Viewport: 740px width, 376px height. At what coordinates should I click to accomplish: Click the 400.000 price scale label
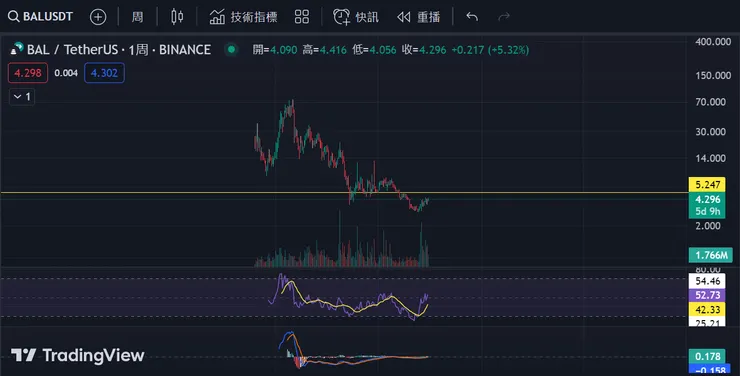[713, 42]
